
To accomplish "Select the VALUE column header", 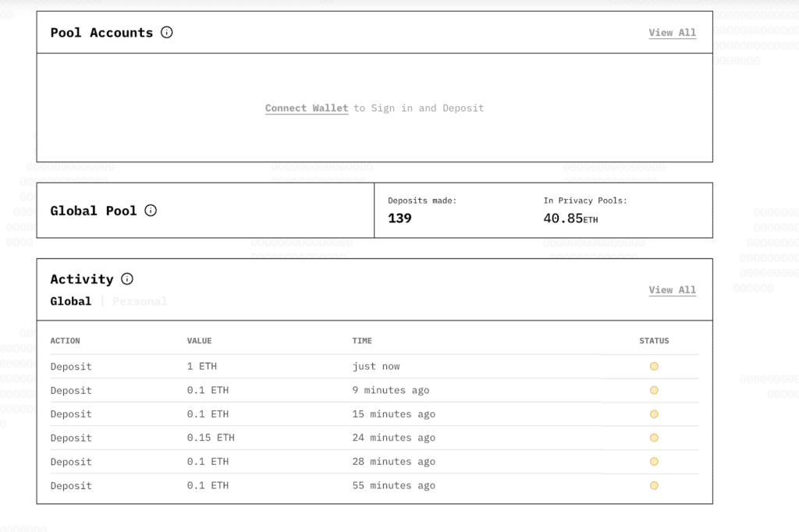I will pos(199,341).
